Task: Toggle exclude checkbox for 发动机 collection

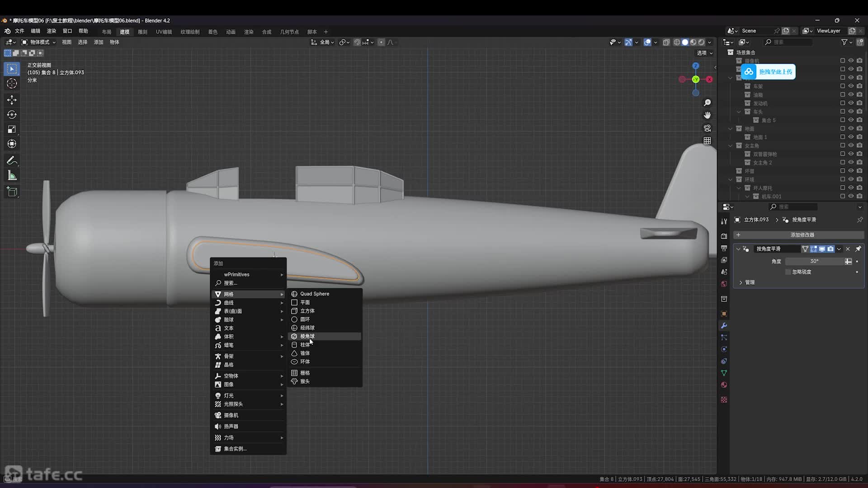Action: 842,103
